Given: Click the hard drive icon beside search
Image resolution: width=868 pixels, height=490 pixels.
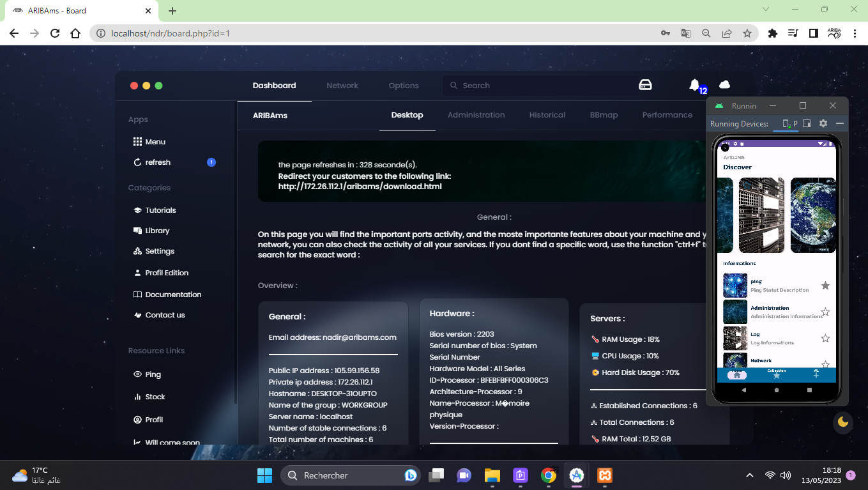Looking at the screenshot, I should coord(645,85).
